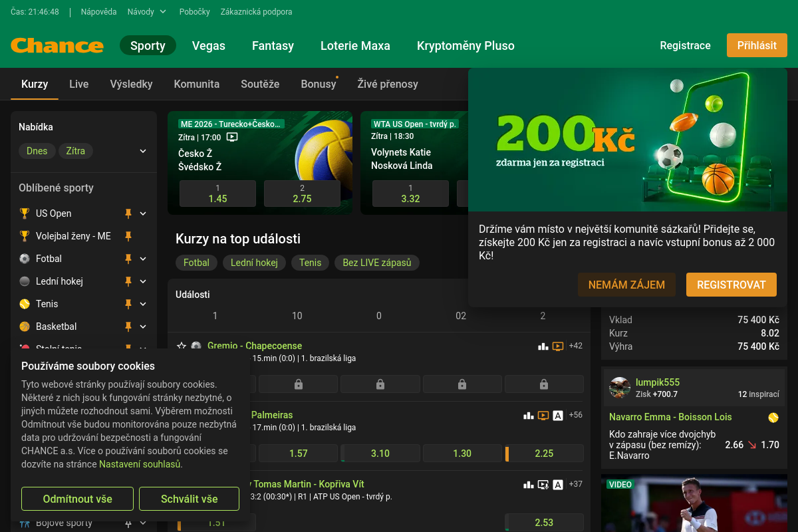Go to the Vegas section
The width and height of the screenshot is (798, 532).
209,46
